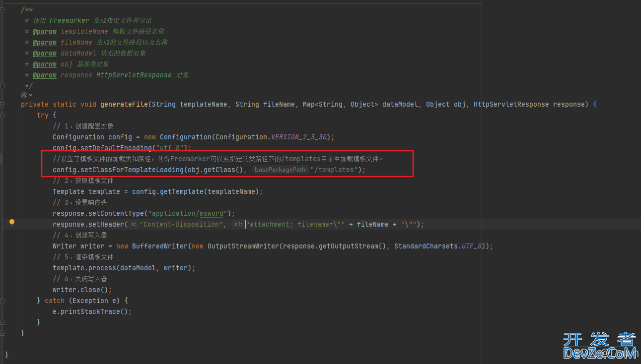Click the comment '// 3、设置响应头'

(80, 202)
